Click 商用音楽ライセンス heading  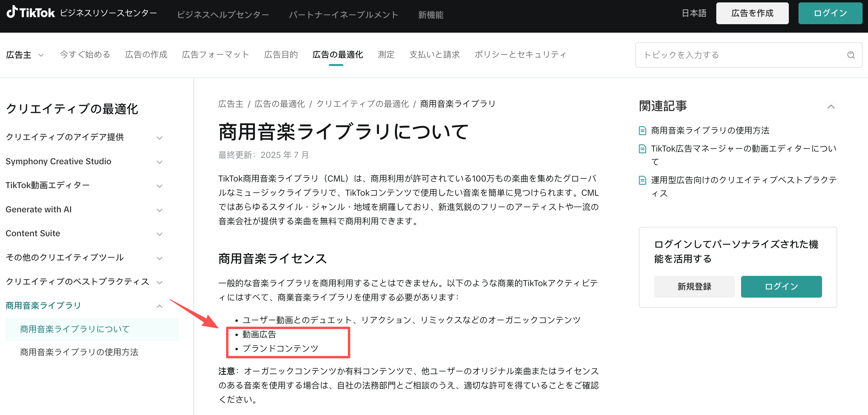(x=272, y=258)
